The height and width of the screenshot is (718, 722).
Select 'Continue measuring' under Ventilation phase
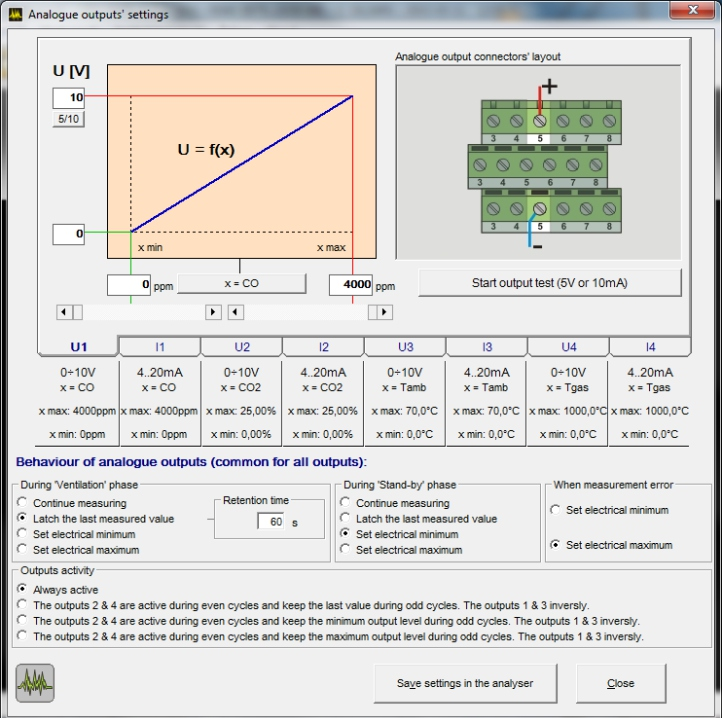click(22, 504)
